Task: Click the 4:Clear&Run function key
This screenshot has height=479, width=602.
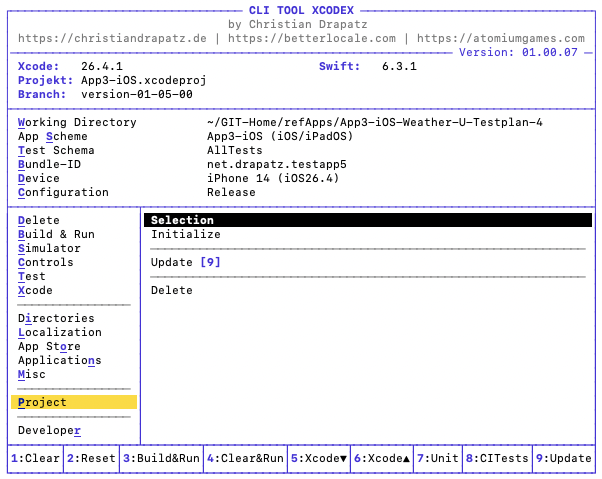Action: click(x=245, y=458)
